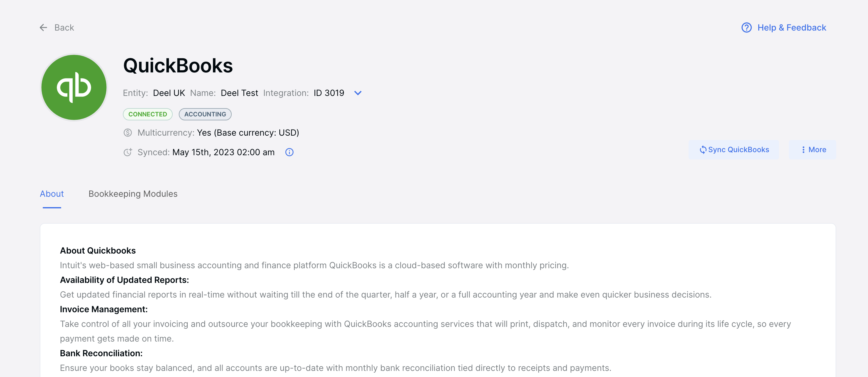Open the Help & Feedback link

point(792,27)
